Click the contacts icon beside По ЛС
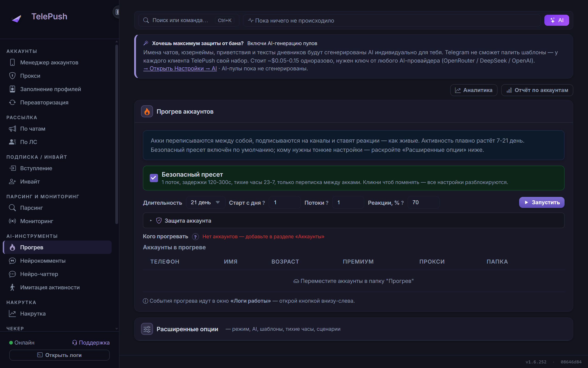The height and width of the screenshot is (368, 588). point(12,142)
